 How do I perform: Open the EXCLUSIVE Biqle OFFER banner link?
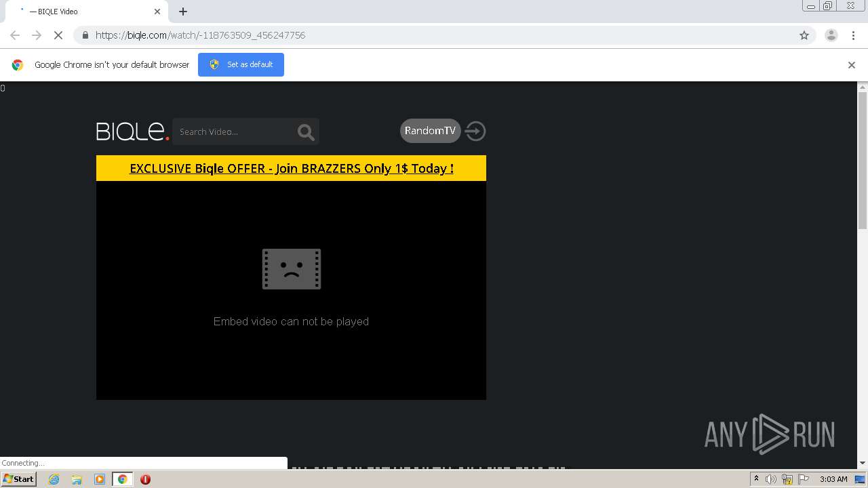(292, 168)
